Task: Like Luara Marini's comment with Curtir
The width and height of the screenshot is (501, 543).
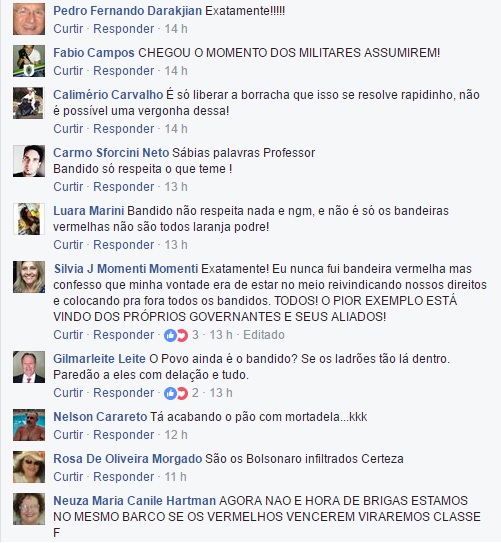Action: (68, 245)
